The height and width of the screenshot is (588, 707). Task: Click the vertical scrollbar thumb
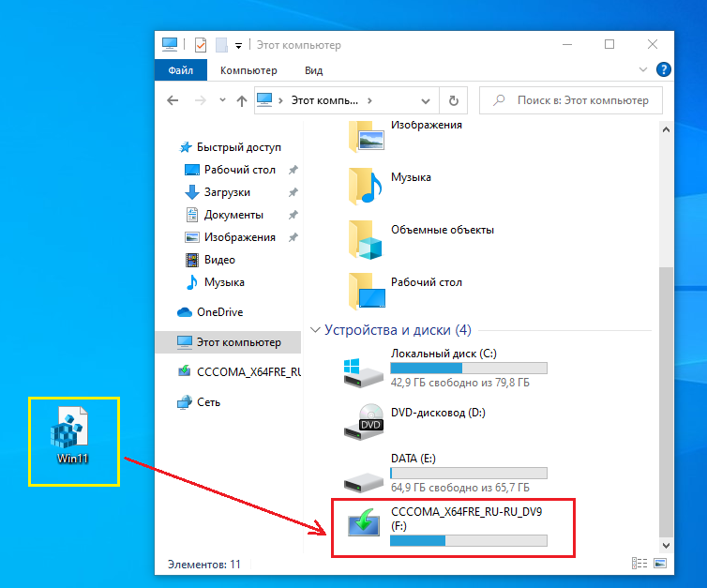point(666,401)
